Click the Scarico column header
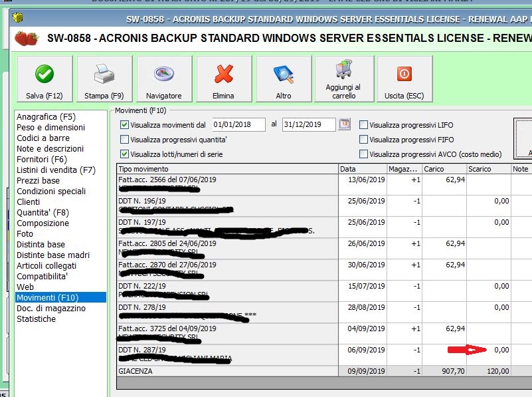The image size is (532, 397). point(489,169)
